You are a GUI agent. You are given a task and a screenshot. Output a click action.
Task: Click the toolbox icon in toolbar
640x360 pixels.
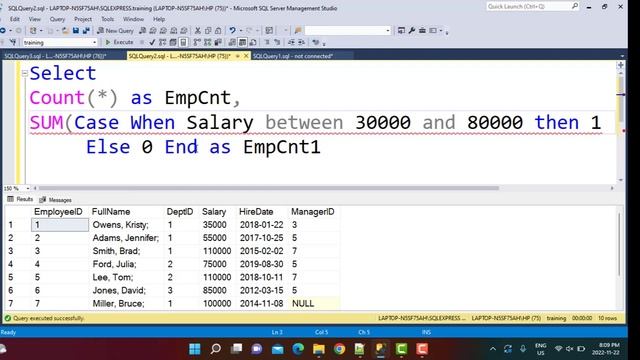422,31
